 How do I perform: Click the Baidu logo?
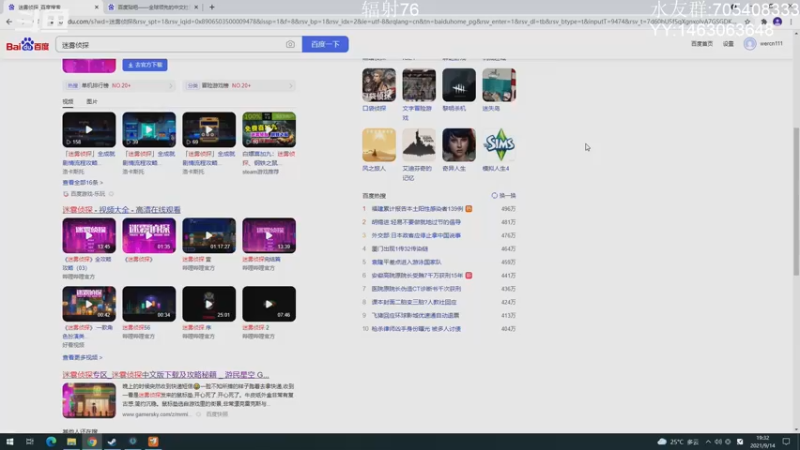pyautogui.click(x=27, y=45)
